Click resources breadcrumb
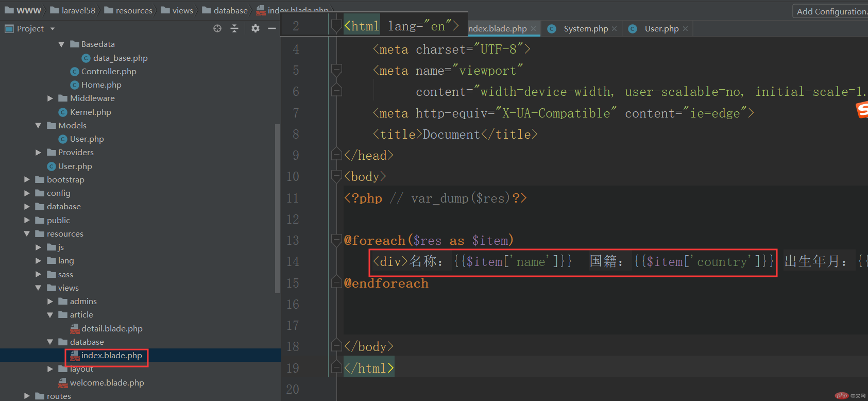868x401 pixels. point(129,10)
